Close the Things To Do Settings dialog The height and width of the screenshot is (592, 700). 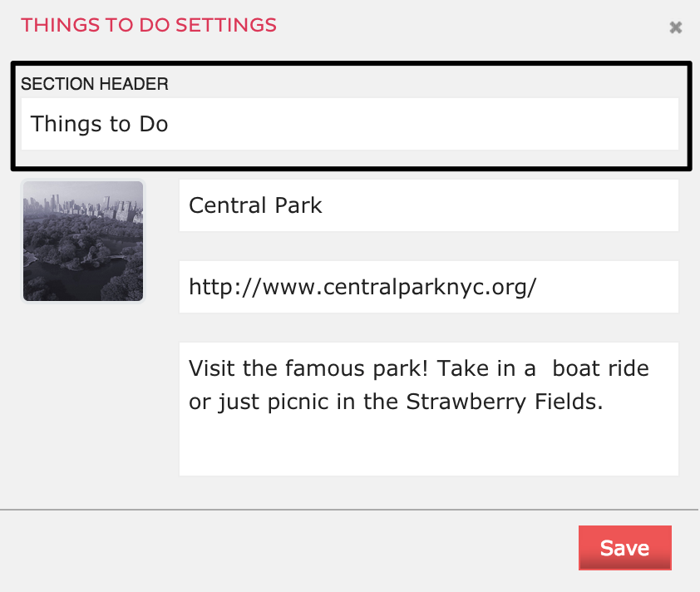click(x=676, y=27)
